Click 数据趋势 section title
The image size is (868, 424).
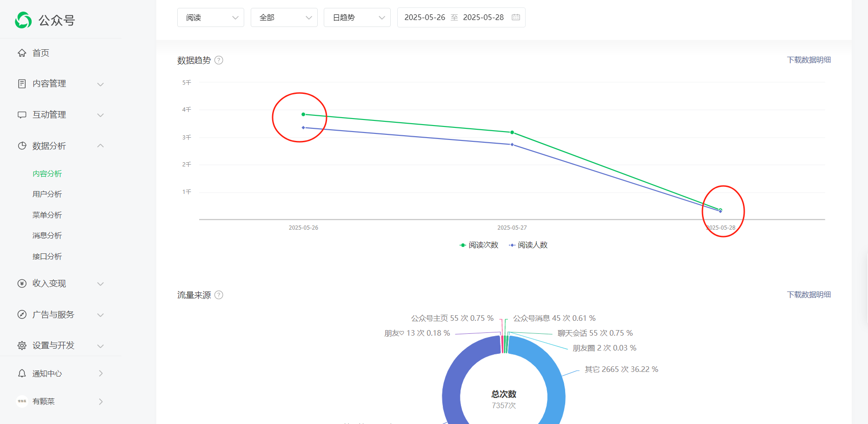[194, 60]
